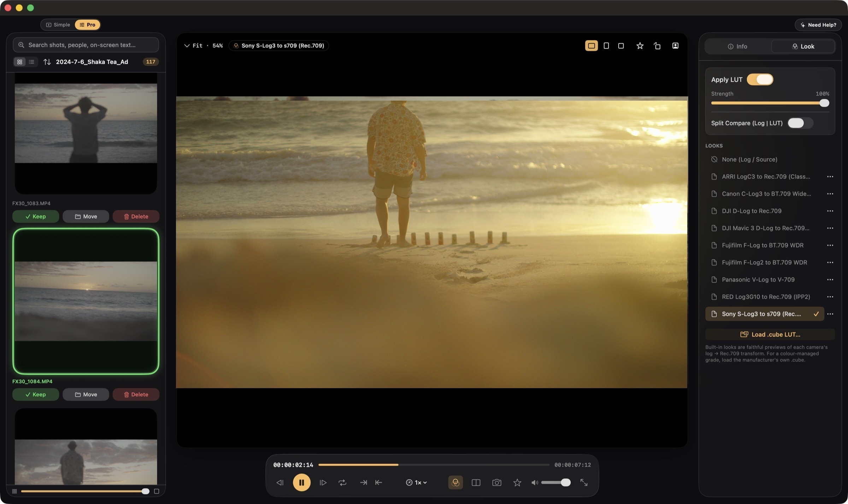Click the rotate icon in viewer toolbar
The height and width of the screenshot is (504, 848).
(657, 46)
